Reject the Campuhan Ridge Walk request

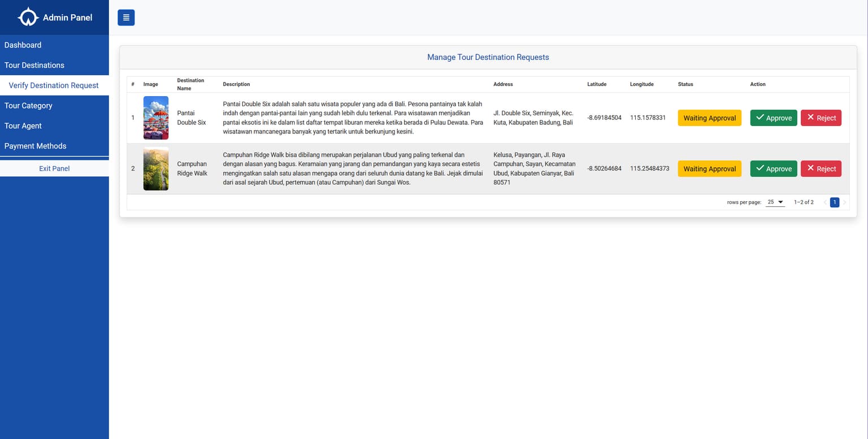821,169
